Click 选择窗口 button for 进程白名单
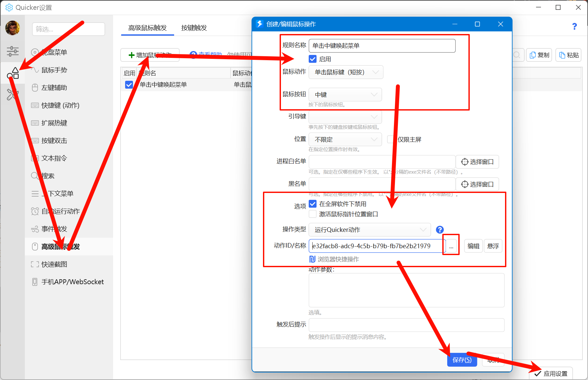This screenshot has width=588, height=380. coord(477,162)
